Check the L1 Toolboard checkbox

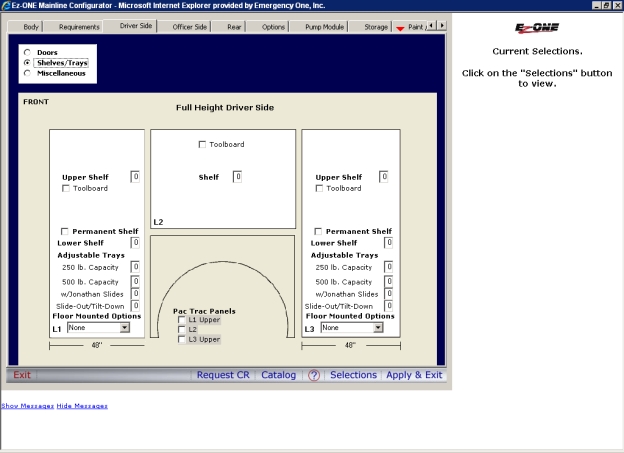(x=66, y=188)
